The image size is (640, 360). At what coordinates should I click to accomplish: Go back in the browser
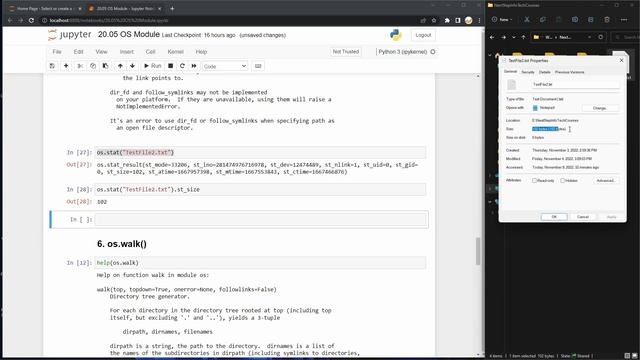click(10, 20)
